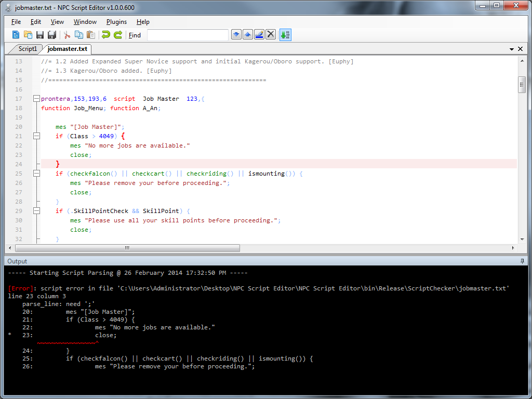Click the red [Error] label in Output
Viewport: 532px width, 399px height.
[x=20, y=288]
